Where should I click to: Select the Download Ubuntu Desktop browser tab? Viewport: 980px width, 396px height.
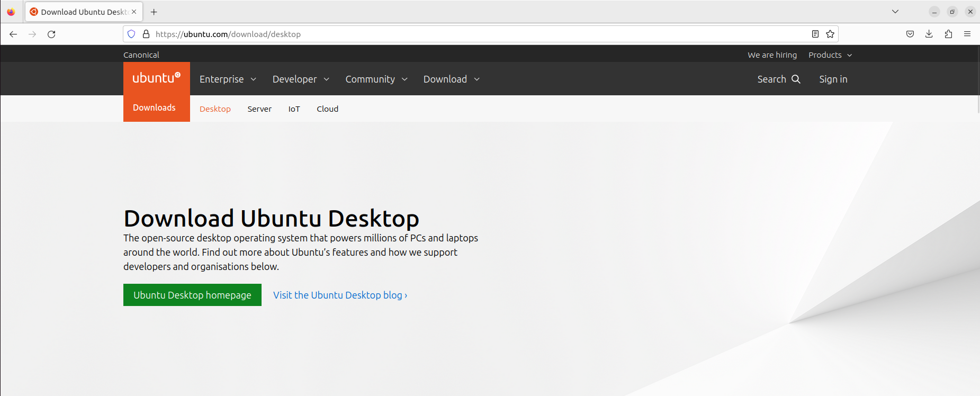click(84, 12)
